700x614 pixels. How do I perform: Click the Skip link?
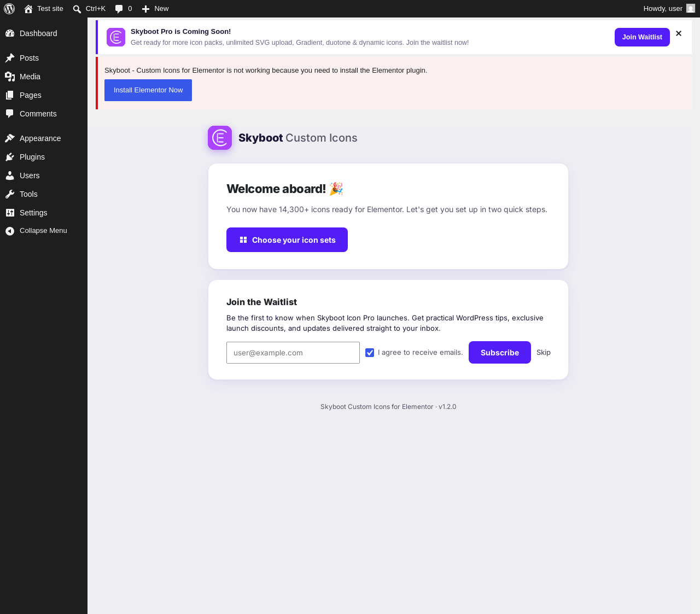coord(544,353)
